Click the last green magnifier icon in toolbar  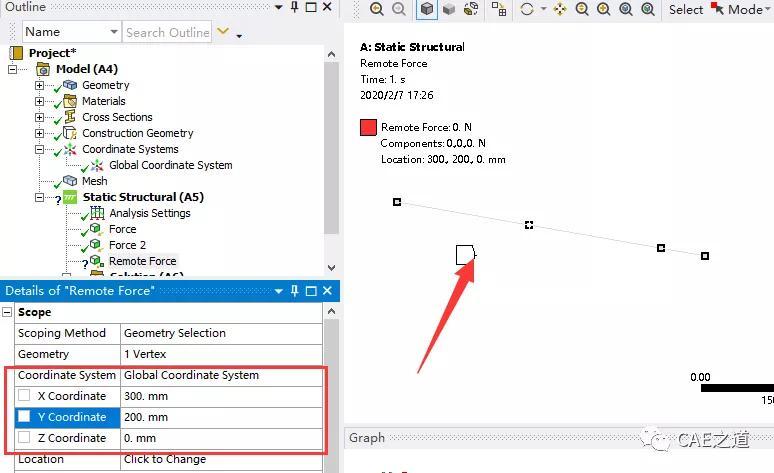tap(648, 9)
